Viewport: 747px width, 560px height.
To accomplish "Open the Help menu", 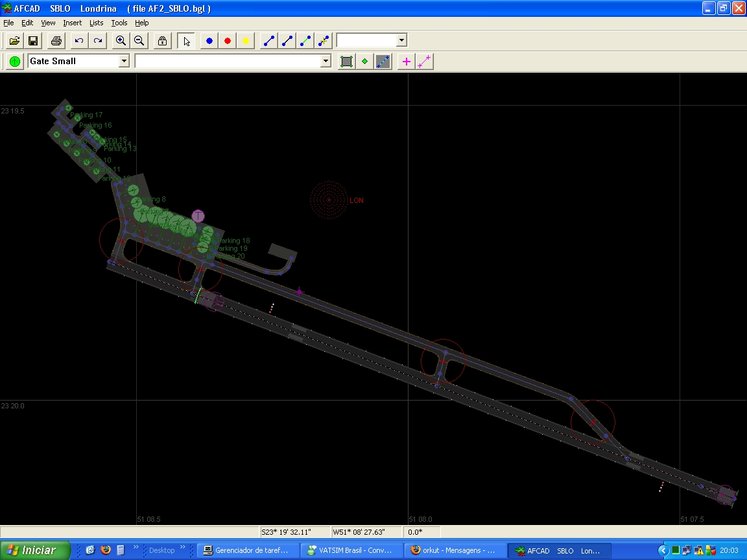I will tap(142, 23).
